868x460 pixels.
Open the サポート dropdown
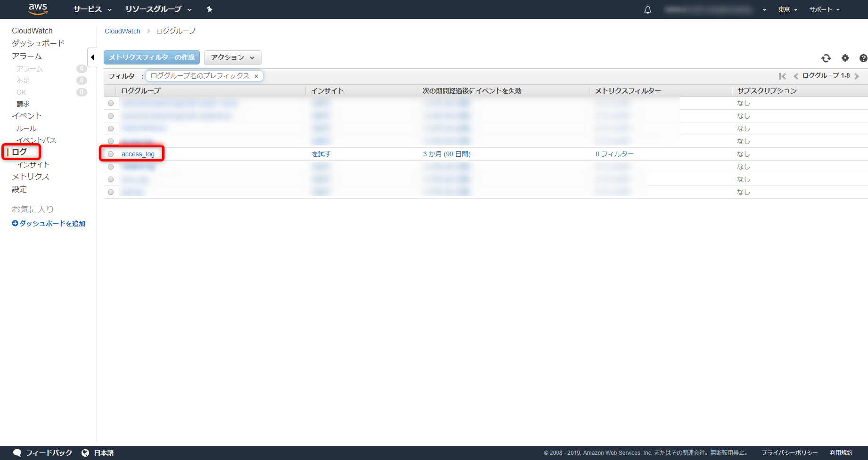coord(825,9)
